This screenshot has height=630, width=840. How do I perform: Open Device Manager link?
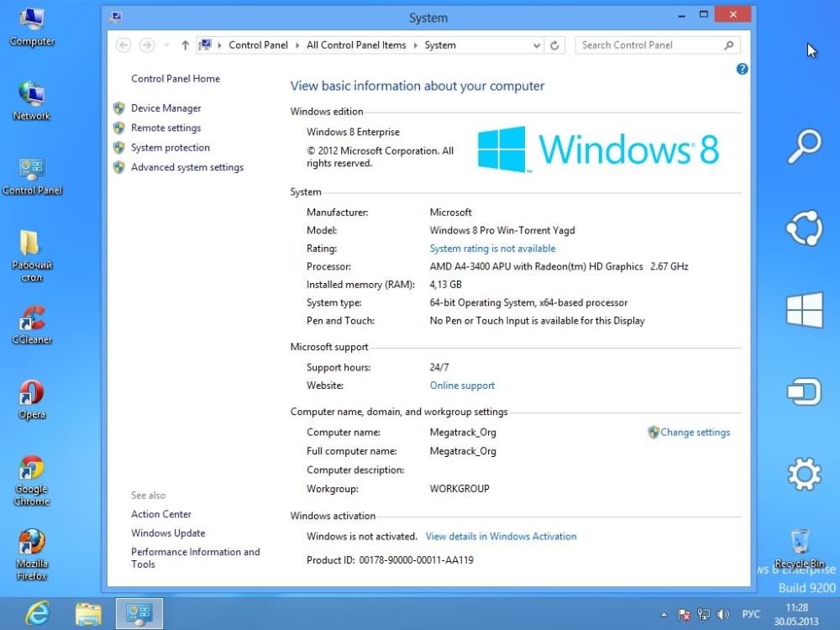(x=165, y=108)
